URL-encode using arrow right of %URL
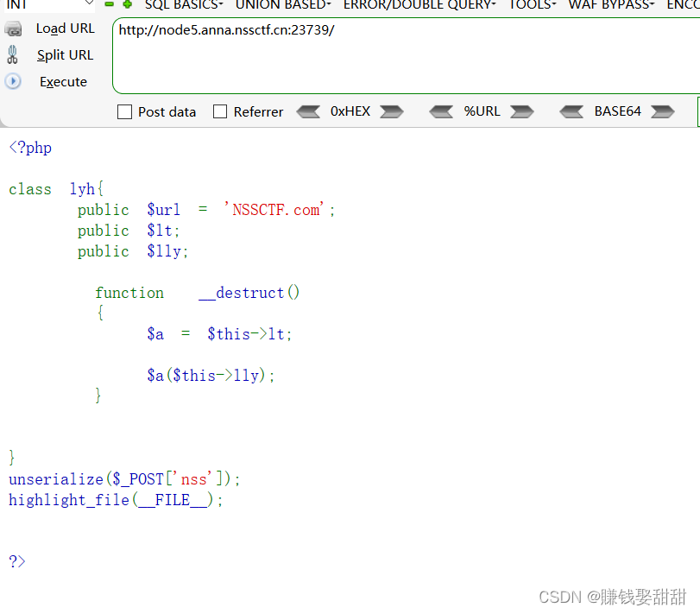This screenshot has height=614, width=700. (522, 111)
